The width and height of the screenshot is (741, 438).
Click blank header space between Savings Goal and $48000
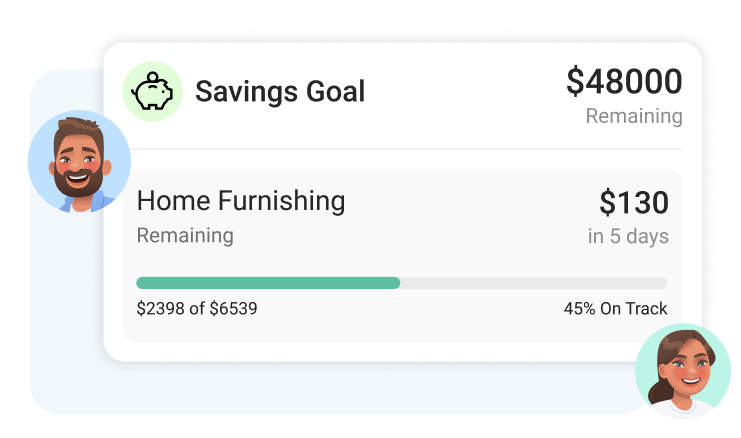coord(460,92)
